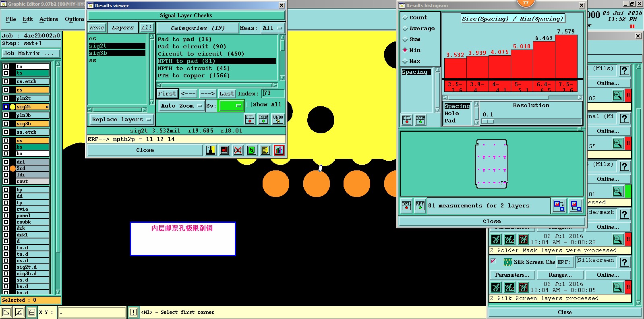Click the Last result button

[226, 94]
